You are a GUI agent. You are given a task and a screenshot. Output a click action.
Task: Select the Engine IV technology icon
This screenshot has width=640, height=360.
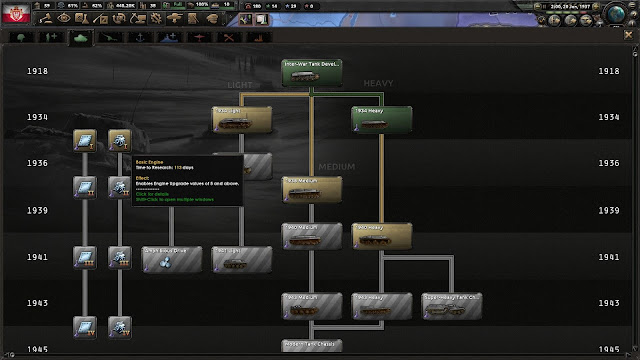pos(120,327)
